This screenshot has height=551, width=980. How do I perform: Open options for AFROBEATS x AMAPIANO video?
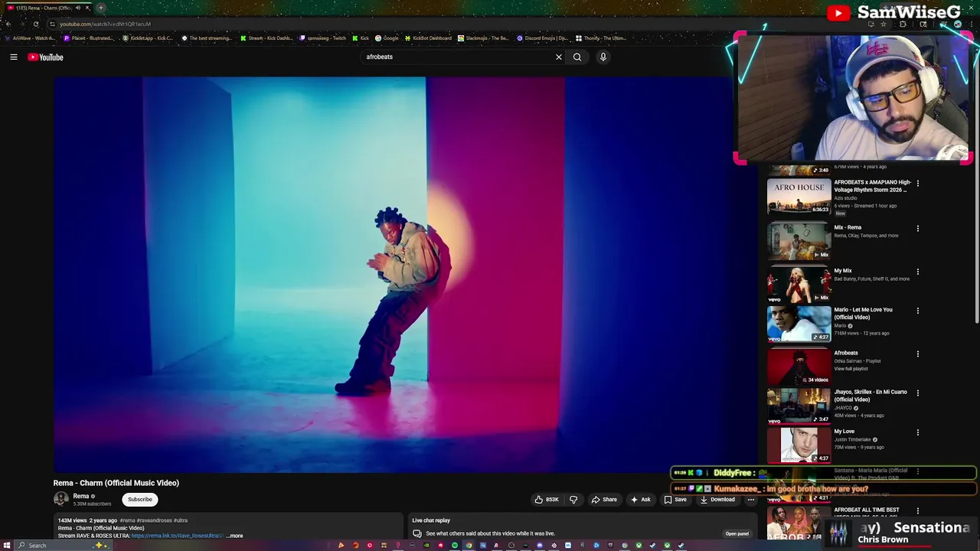917,183
